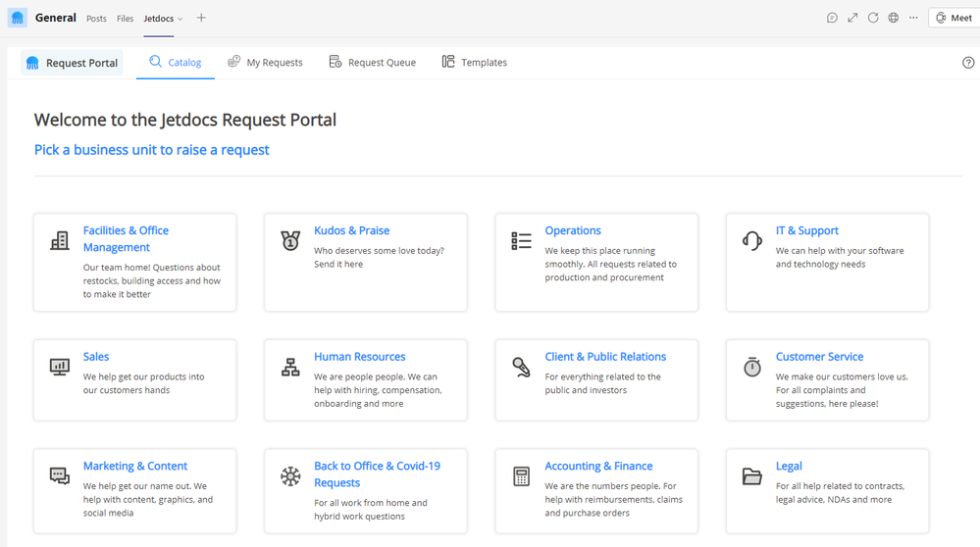Open the more options ellipsis menu
This screenshot has width=980, height=547.
913,18
